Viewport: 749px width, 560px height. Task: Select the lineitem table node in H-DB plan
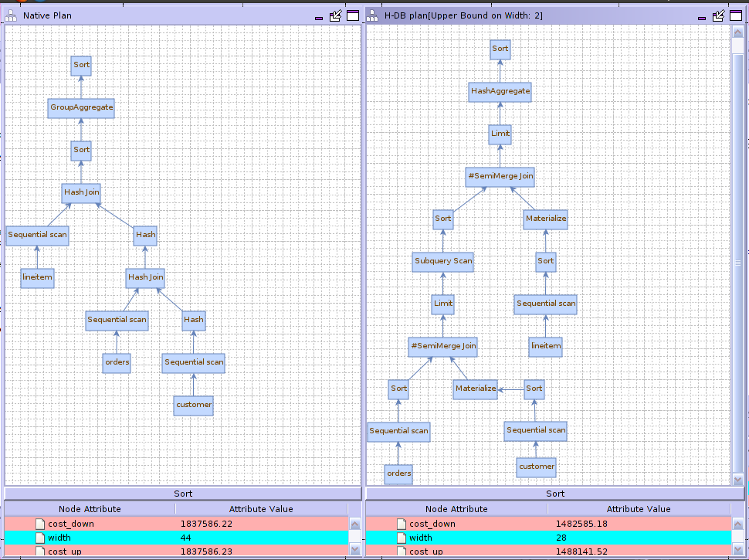coord(545,346)
